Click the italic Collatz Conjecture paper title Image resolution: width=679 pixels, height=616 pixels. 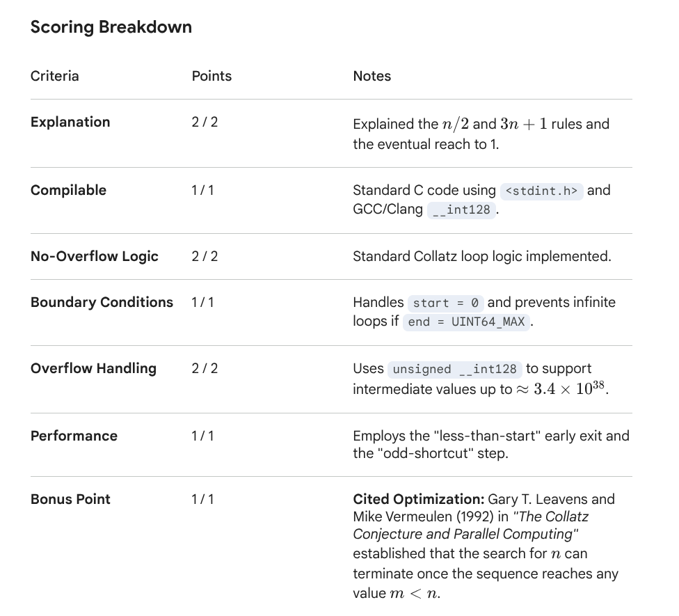(470, 526)
